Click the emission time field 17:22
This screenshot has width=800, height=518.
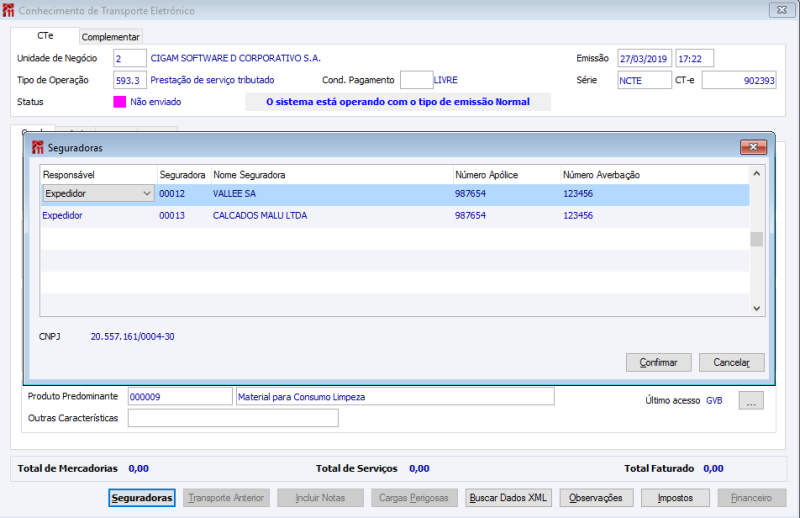click(x=694, y=58)
